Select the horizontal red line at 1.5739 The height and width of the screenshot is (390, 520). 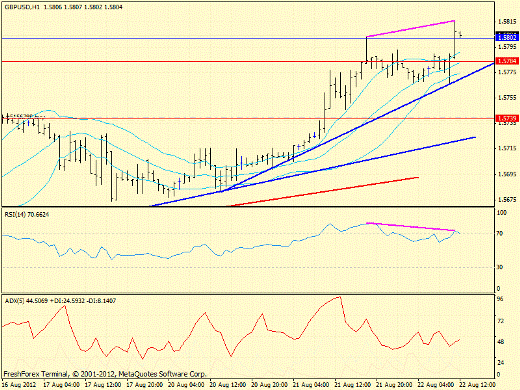coord(248,118)
